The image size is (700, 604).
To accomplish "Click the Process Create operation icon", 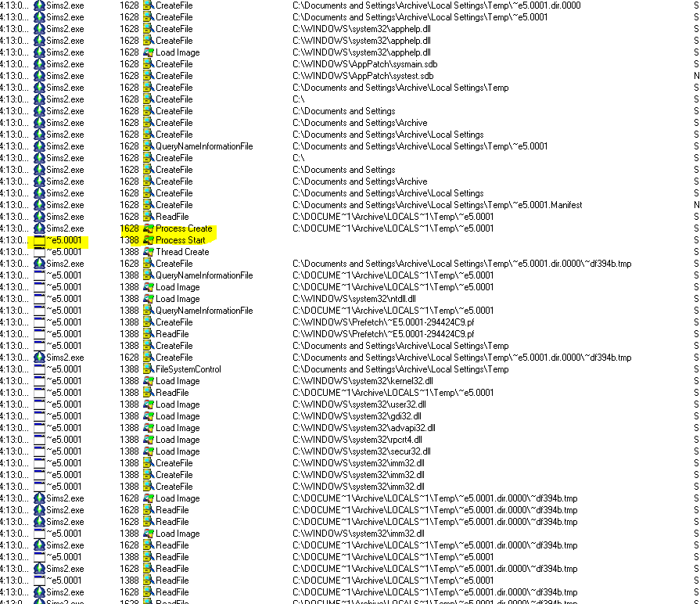I will pyautogui.click(x=148, y=228).
